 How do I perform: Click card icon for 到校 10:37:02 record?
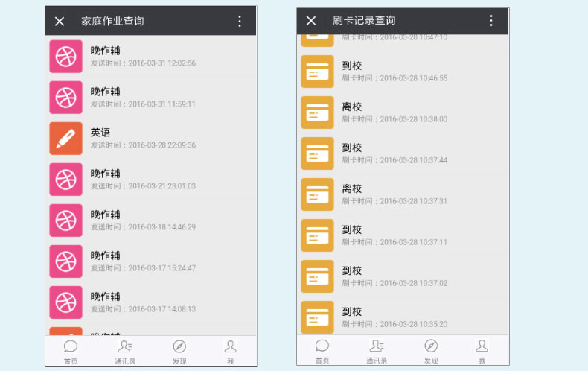click(318, 276)
